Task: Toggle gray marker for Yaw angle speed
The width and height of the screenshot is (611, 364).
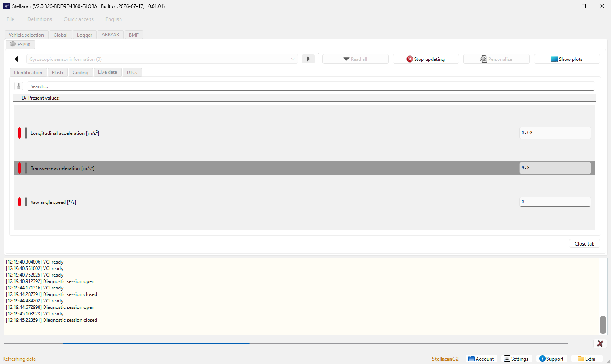Action: click(26, 202)
